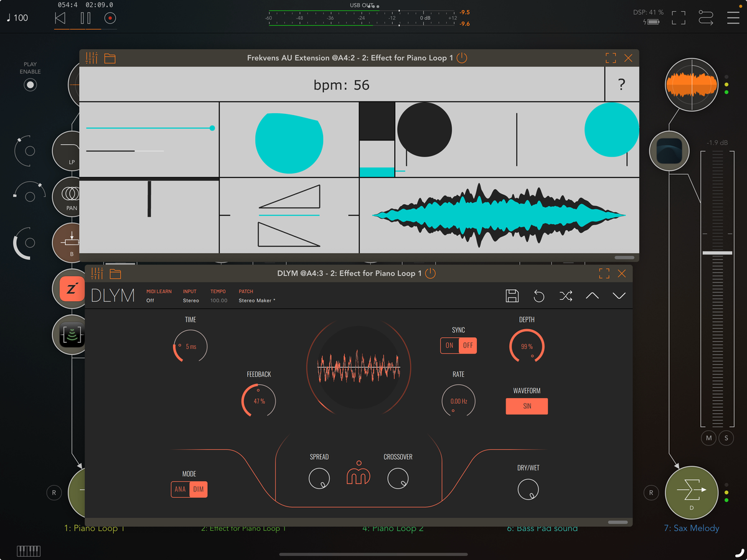Screen dimensions: 747x560
Task: Open the Input setting showing Stereo
Action: point(191,296)
